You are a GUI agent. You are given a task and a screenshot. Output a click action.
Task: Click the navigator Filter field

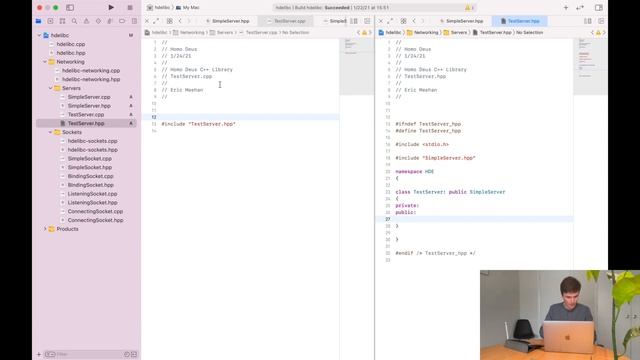coord(90,354)
